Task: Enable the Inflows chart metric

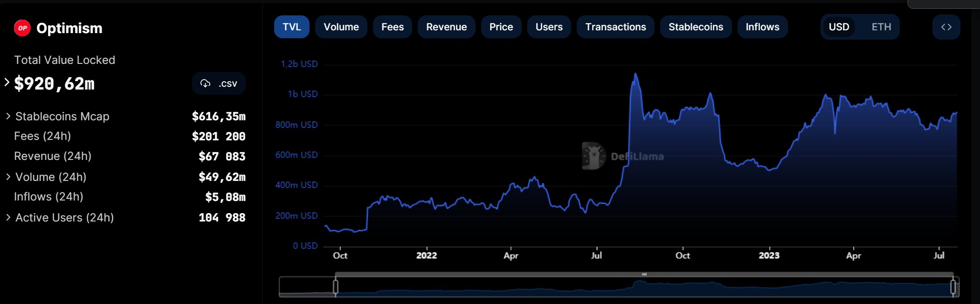Action: [x=762, y=27]
